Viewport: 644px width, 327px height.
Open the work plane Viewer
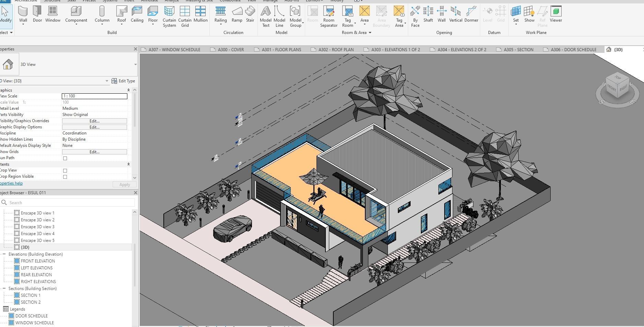click(x=556, y=15)
